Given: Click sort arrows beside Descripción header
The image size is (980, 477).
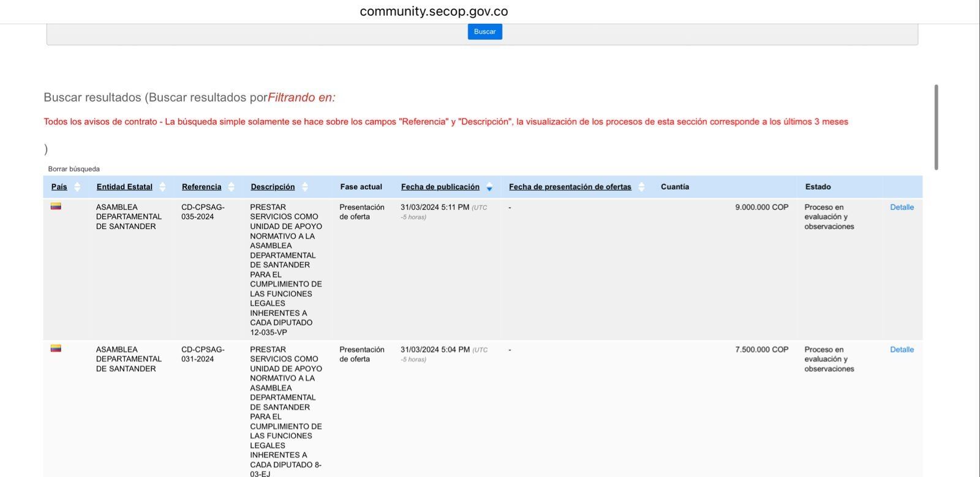Looking at the screenshot, I should [305, 187].
